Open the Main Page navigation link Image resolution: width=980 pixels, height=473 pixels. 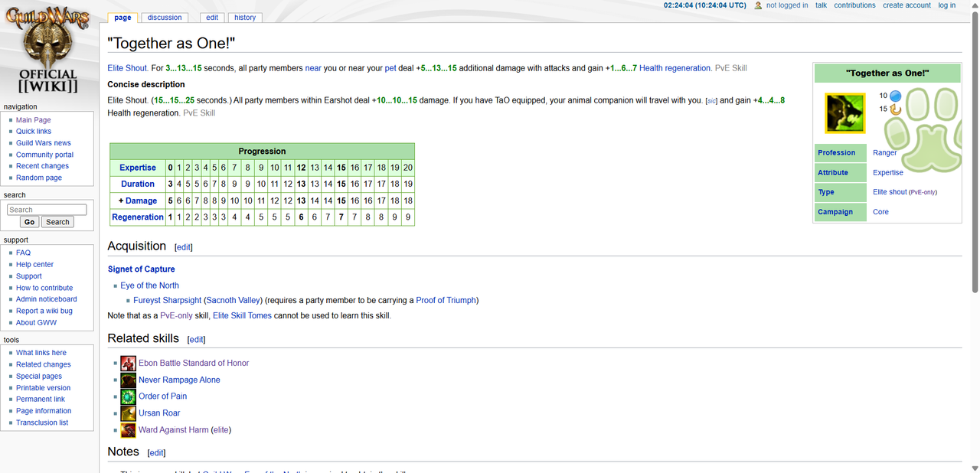34,120
